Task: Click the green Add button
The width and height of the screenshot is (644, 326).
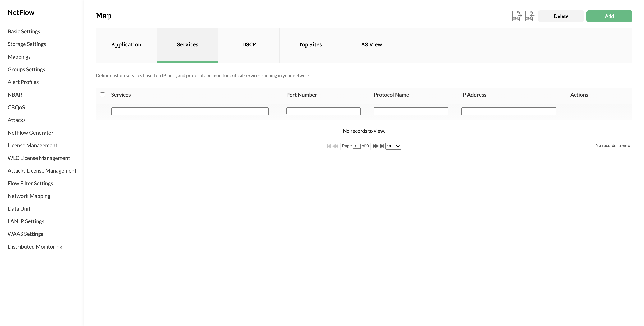Action: 609,16
